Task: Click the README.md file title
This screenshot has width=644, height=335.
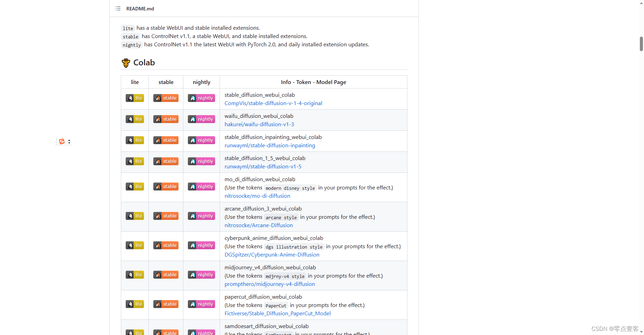Action: (x=140, y=9)
